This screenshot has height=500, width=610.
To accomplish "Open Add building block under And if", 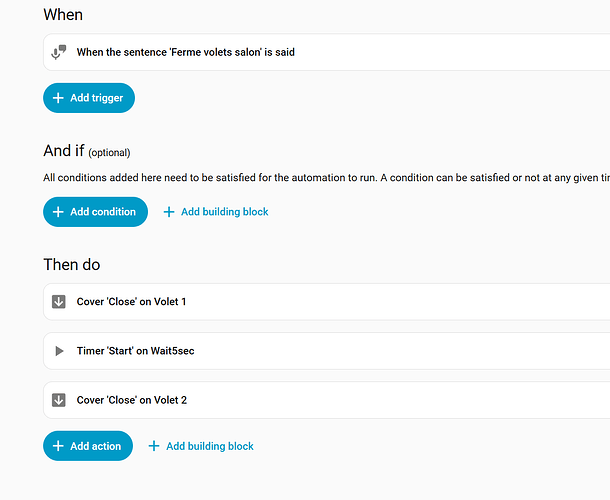I will (224, 212).
